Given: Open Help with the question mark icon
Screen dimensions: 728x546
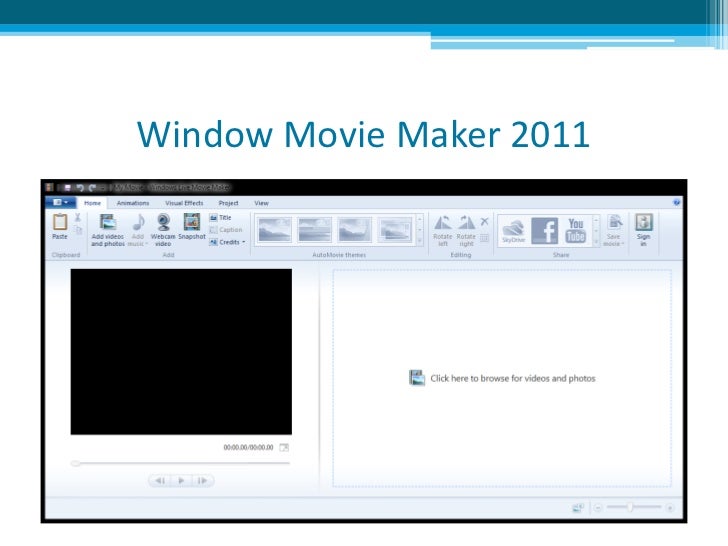Looking at the screenshot, I should coord(676,202).
